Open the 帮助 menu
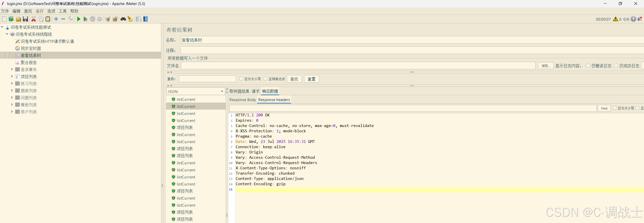The height and width of the screenshot is (223, 644). point(74,11)
